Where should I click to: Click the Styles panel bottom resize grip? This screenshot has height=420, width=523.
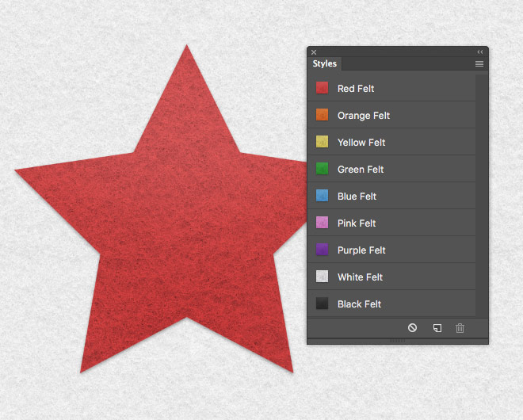398,341
